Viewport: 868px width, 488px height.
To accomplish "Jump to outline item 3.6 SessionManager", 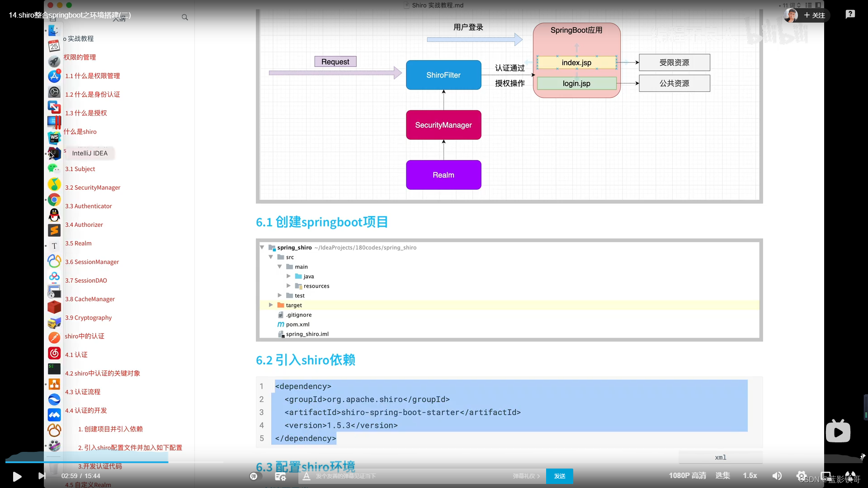I will 92,262.
